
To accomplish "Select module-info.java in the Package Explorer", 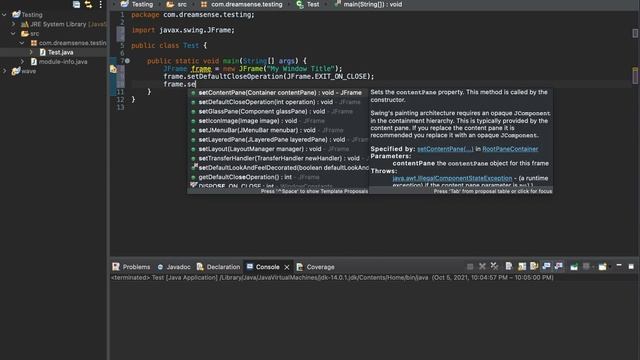I will click(63, 62).
